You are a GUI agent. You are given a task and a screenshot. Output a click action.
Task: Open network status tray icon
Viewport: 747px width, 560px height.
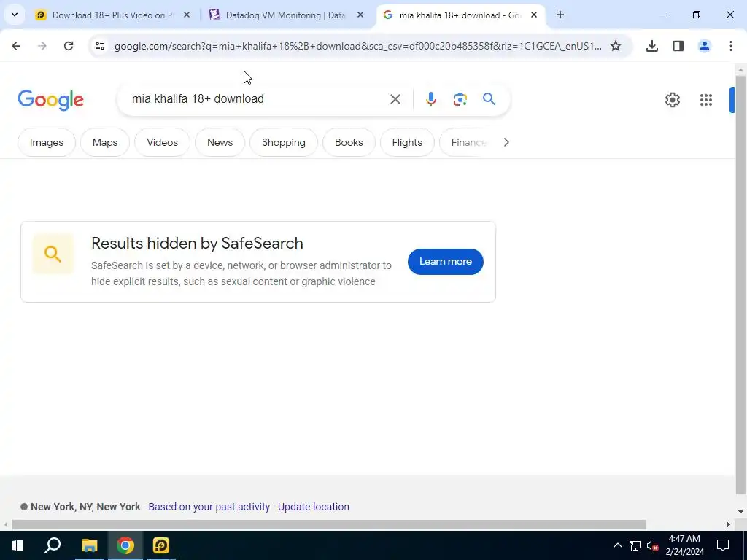[635, 545]
